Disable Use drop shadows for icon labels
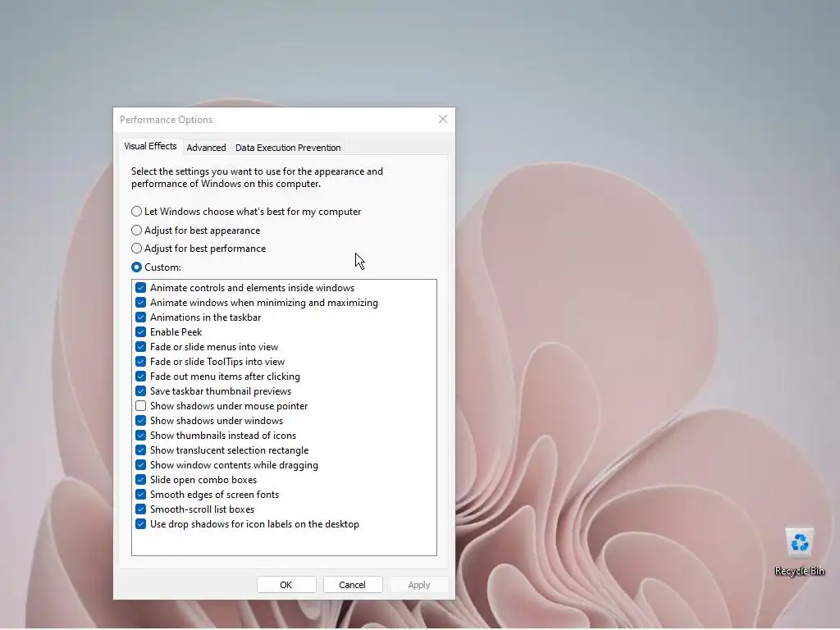 tap(140, 524)
